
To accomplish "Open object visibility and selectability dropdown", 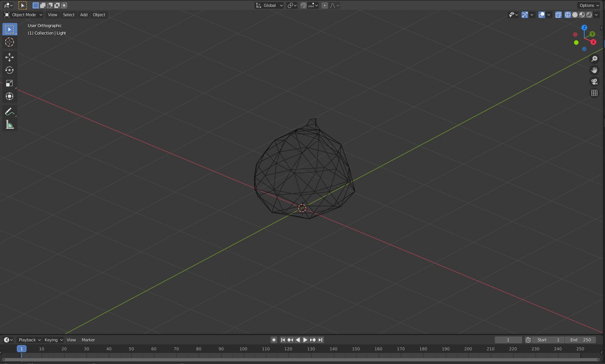I will (x=513, y=15).
